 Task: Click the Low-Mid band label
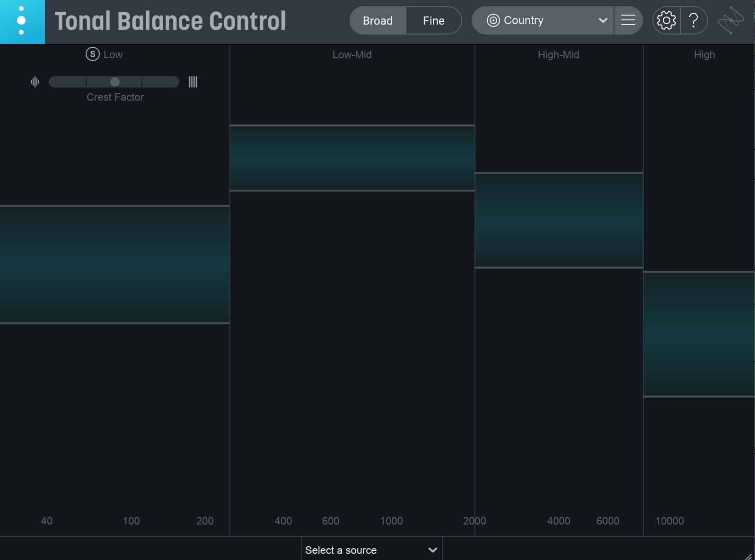[x=352, y=54]
